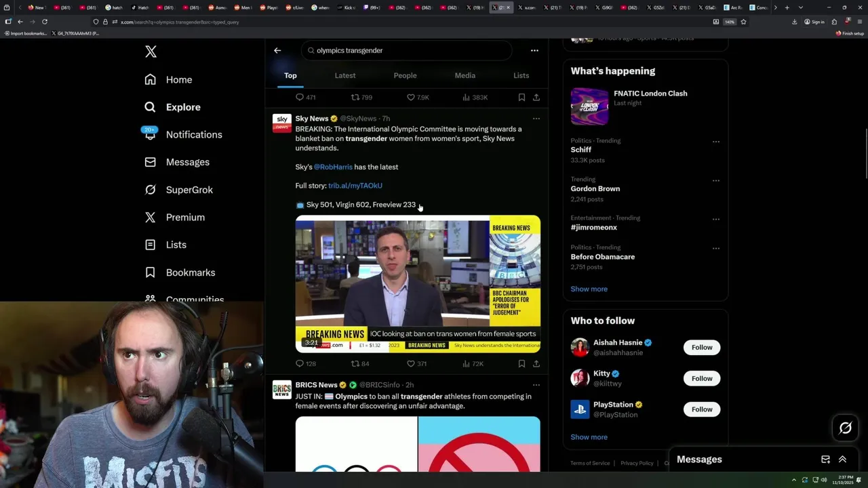Open Privacy Policy footer link
The width and height of the screenshot is (868, 488).
point(637,464)
